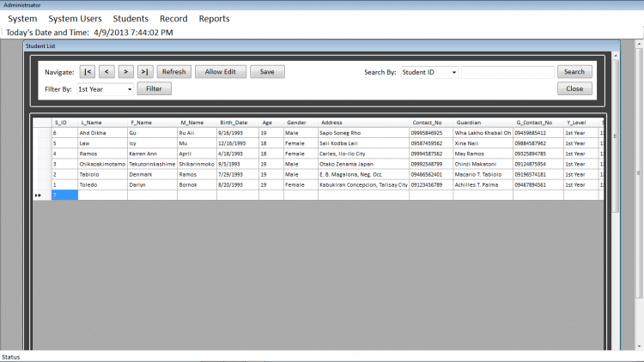The width and height of the screenshot is (644, 362).
Task: Click the Allow Edit button
Action: 221,72
